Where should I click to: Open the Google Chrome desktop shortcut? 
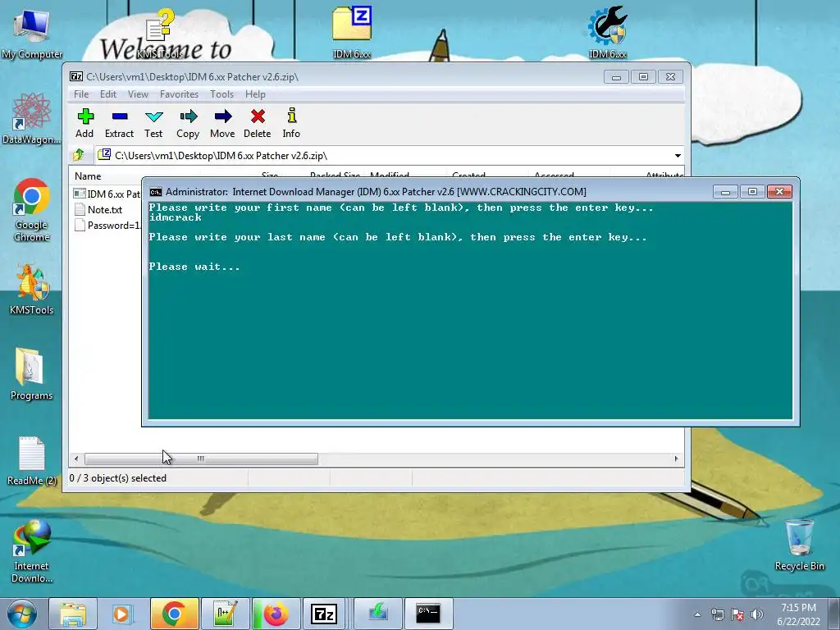(x=32, y=209)
